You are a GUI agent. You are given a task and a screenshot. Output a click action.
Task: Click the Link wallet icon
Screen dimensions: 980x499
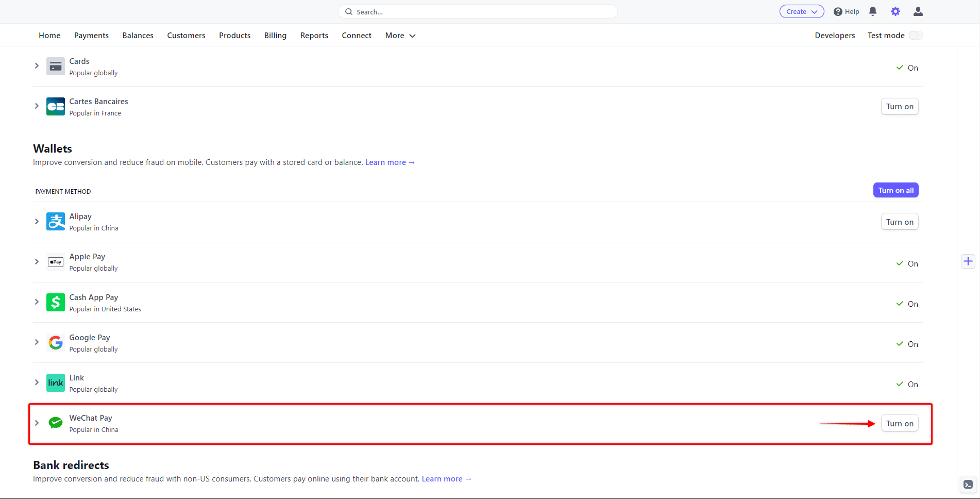[55, 382]
